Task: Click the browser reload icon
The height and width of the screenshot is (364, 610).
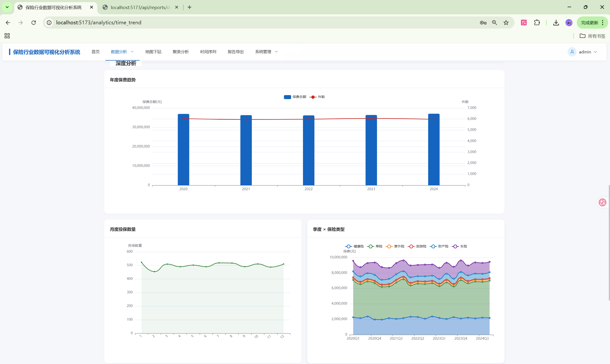Action: point(34,23)
